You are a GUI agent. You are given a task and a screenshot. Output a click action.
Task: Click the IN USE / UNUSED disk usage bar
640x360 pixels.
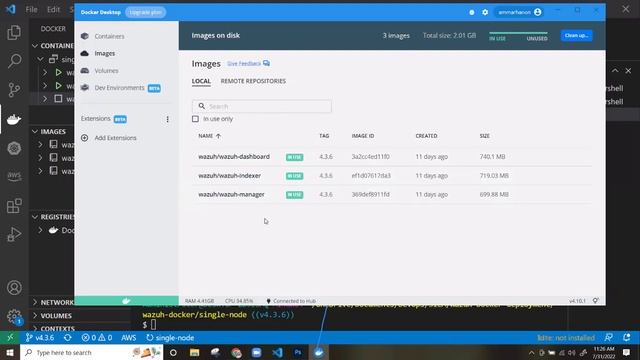coord(518,36)
